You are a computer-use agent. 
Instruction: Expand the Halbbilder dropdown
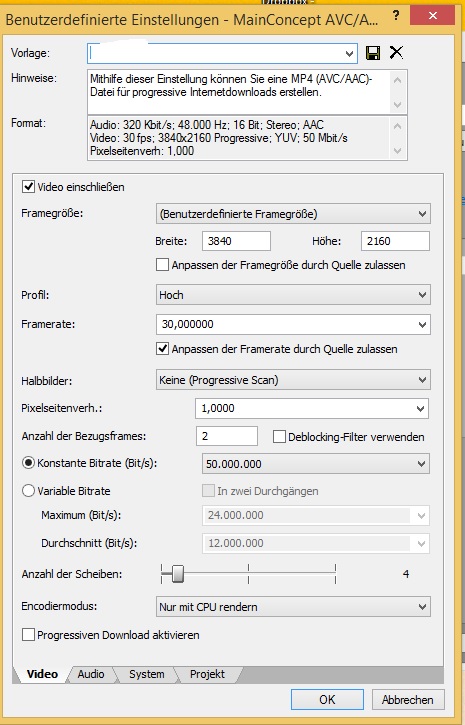(x=293, y=380)
